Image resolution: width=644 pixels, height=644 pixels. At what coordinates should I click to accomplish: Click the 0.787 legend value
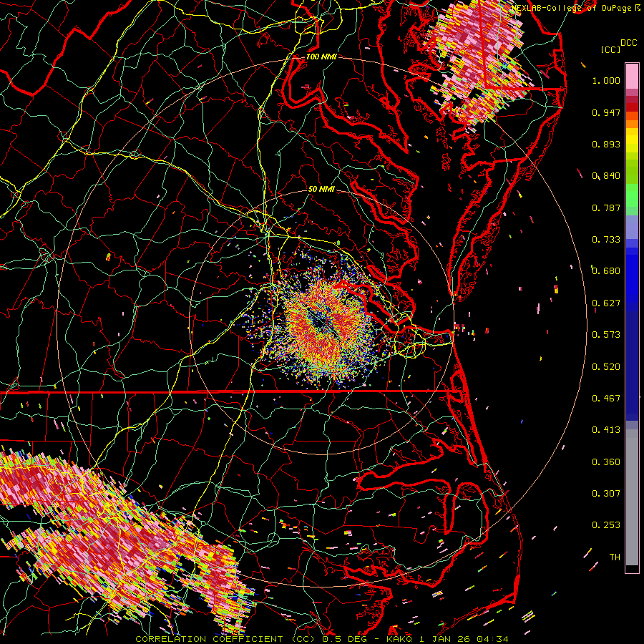click(606, 208)
